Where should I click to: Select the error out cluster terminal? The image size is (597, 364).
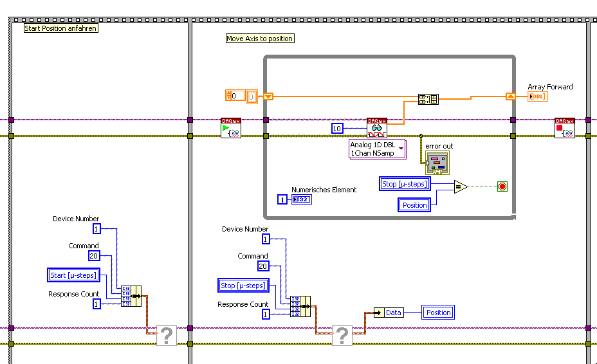click(x=437, y=163)
